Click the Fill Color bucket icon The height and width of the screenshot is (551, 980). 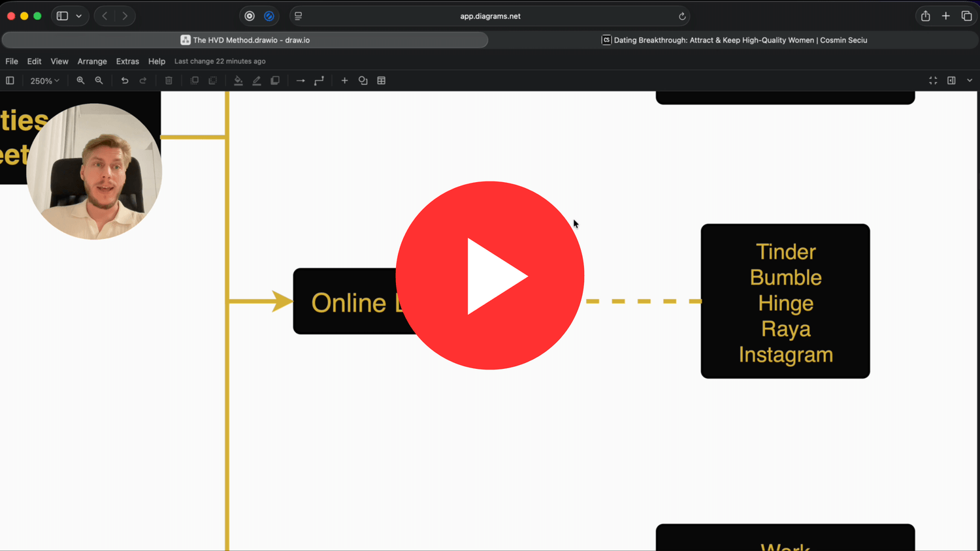(238, 81)
